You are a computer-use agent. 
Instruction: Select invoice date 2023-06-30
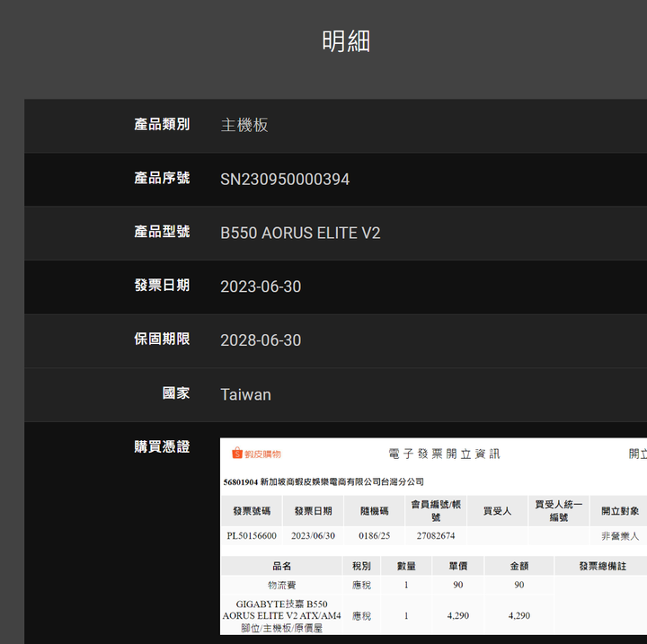tap(261, 287)
